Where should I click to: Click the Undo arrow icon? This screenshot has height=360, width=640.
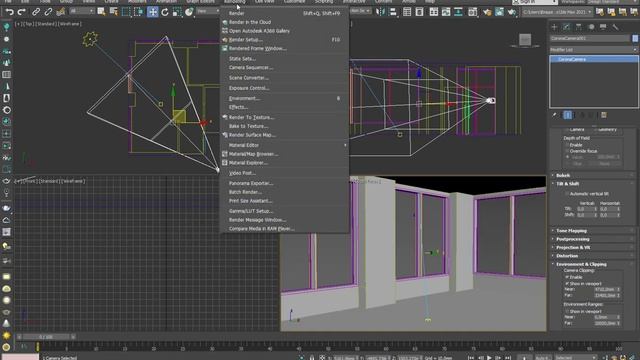click(9, 11)
